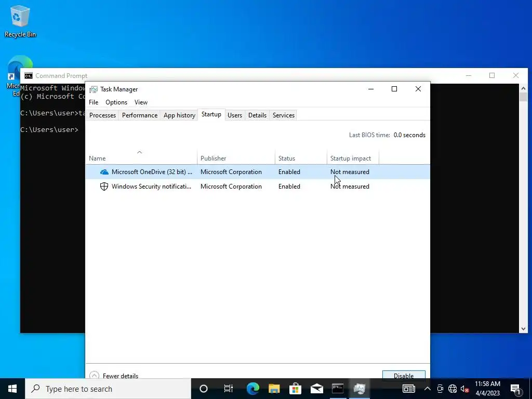Click the muted volume tray icon
Viewport: 532px width, 399px height.
point(465,389)
